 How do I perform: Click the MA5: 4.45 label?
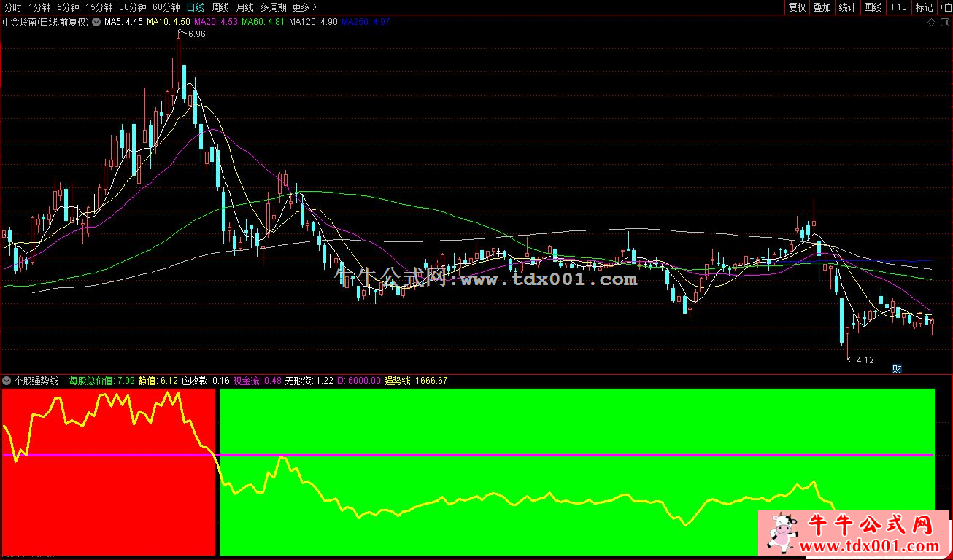coord(123,22)
